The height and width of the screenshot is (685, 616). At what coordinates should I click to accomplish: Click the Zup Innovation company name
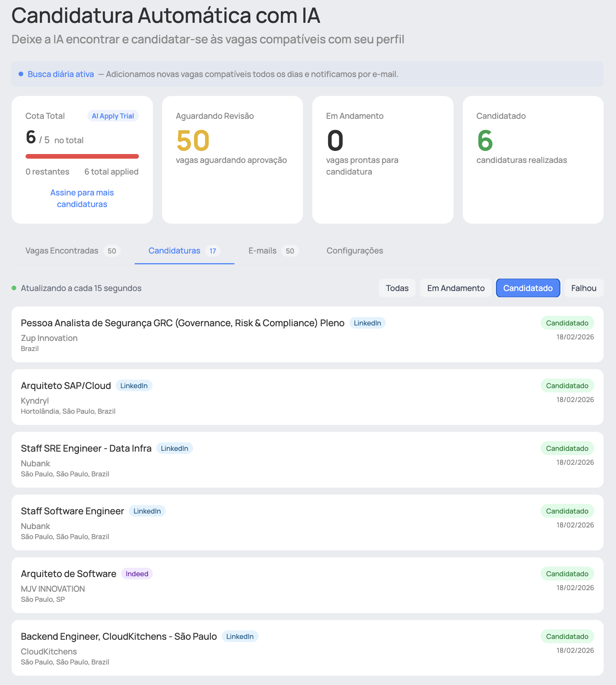click(49, 338)
